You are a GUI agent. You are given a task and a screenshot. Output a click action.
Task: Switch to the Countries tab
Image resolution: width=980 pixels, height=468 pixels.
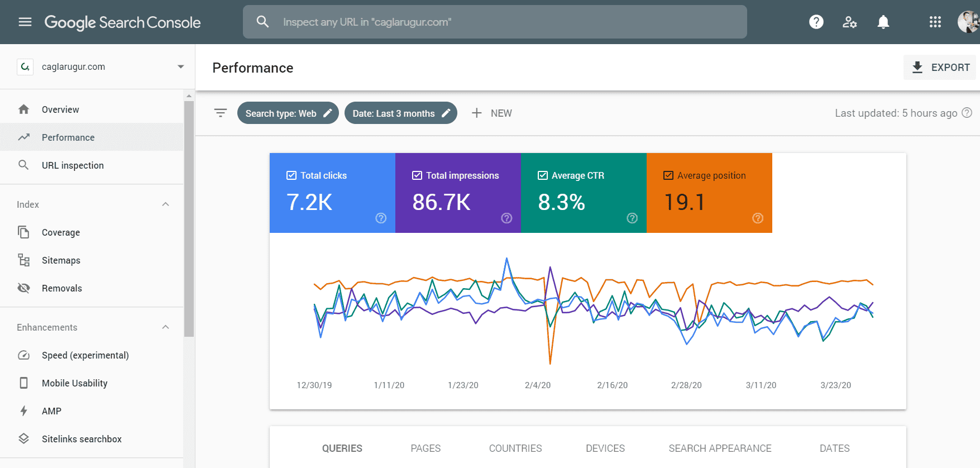click(x=515, y=448)
